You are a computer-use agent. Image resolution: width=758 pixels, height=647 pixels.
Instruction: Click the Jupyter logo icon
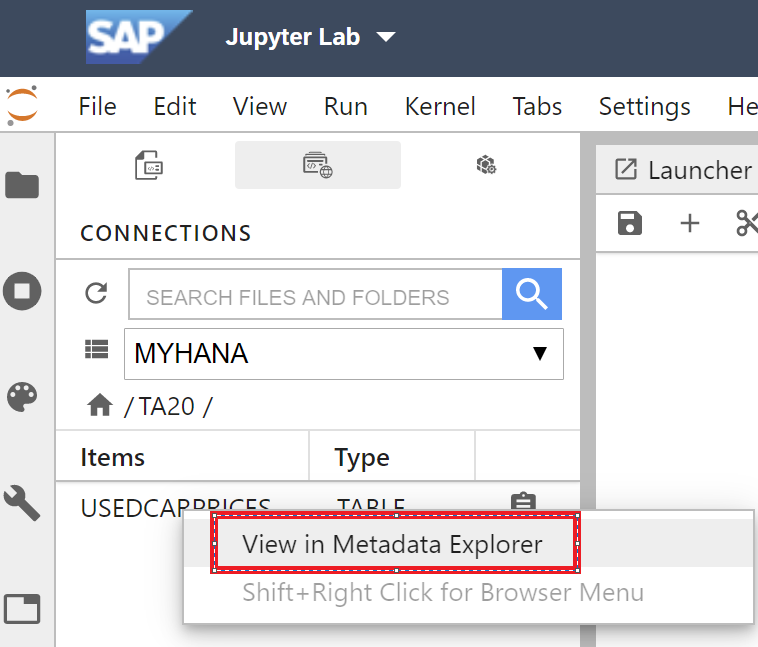[22, 105]
